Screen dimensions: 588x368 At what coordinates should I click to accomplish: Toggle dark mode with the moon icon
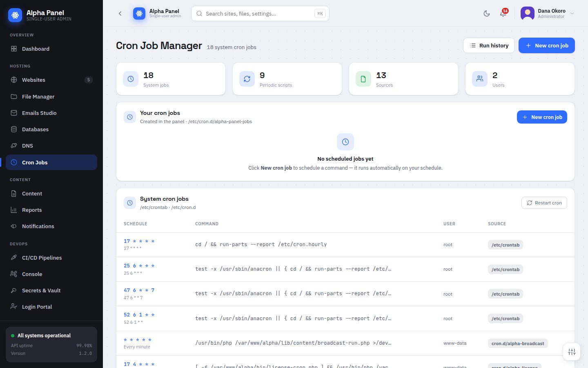click(x=487, y=13)
